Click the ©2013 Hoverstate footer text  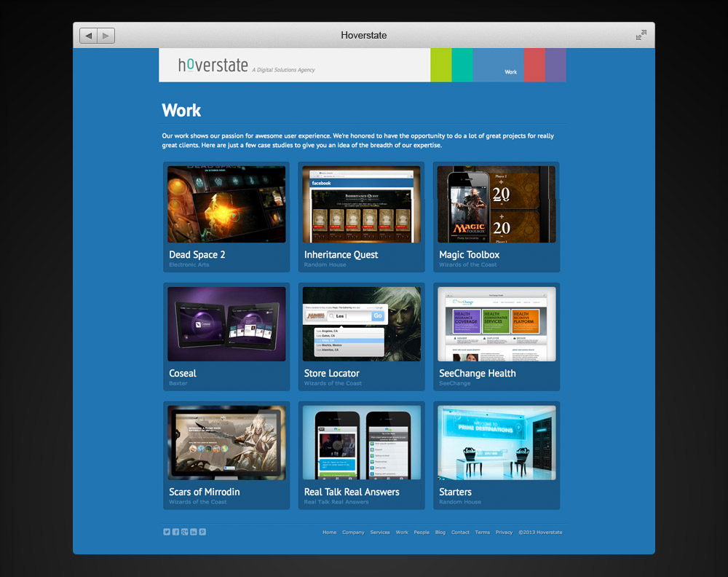[540, 533]
